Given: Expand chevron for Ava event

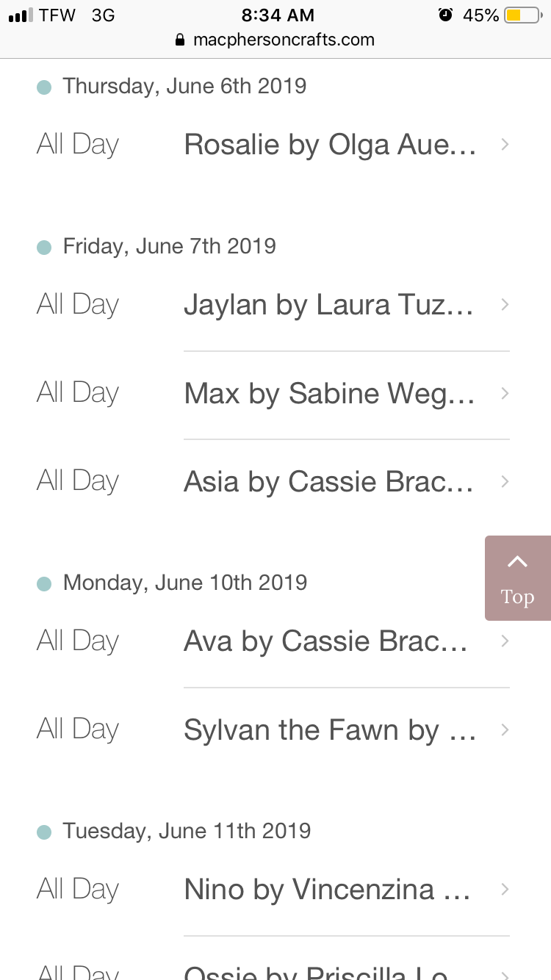Looking at the screenshot, I should (x=505, y=641).
